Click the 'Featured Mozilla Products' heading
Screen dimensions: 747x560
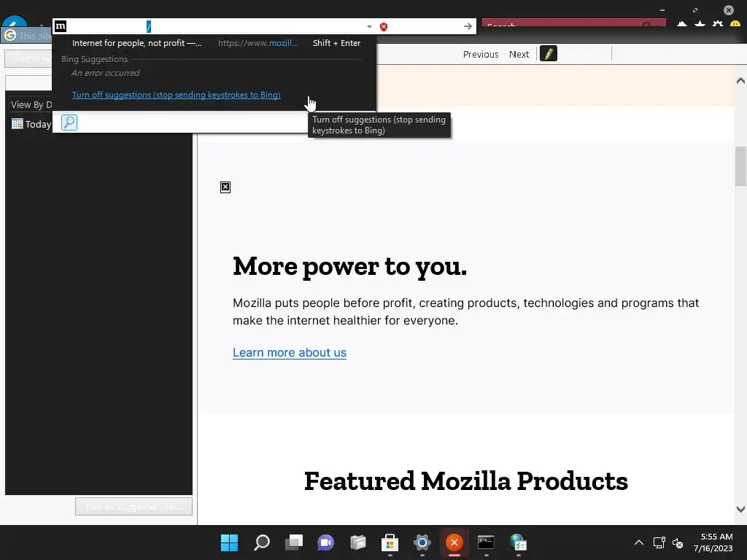(x=466, y=481)
